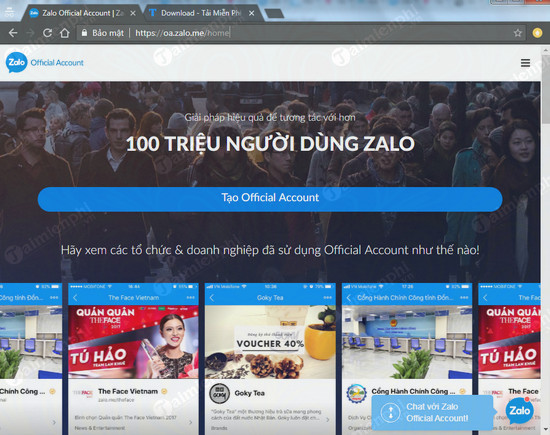Go to browser home page icon
This screenshot has height=435, width=550.
pyautogui.click(x=65, y=33)
